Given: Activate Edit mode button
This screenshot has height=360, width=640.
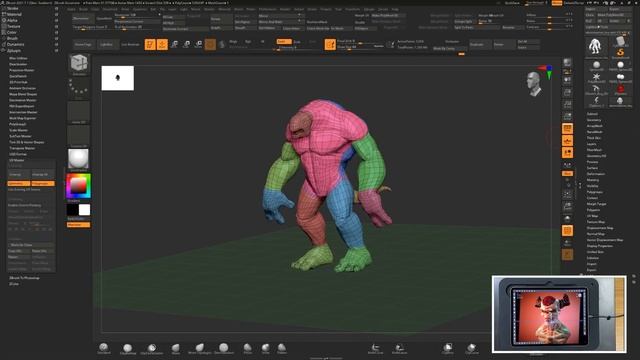Looking at the screenshot, I should 150,44.
